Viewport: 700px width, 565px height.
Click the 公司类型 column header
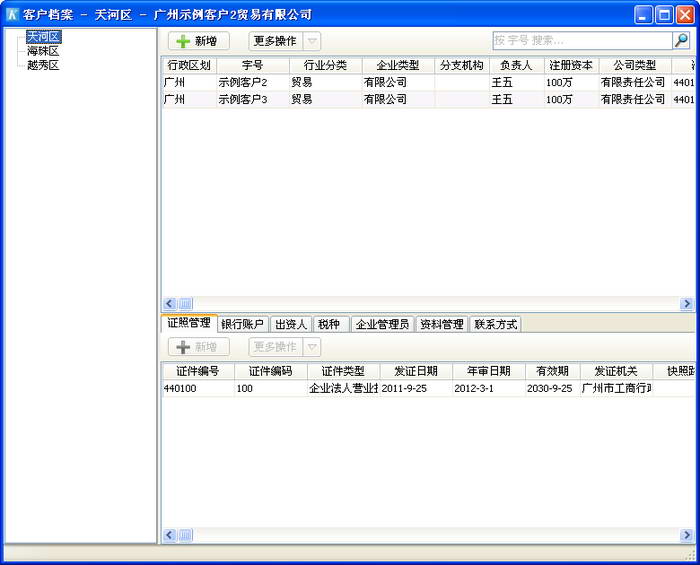click(635, 66)
